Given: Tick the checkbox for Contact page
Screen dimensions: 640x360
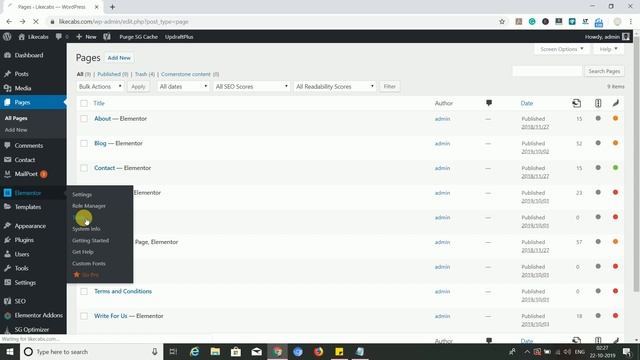Looking at the screenshot, I should 84,168.
